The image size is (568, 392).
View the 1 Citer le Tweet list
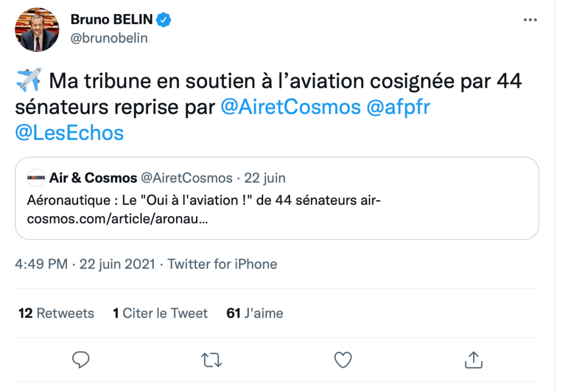pos(160,313)
